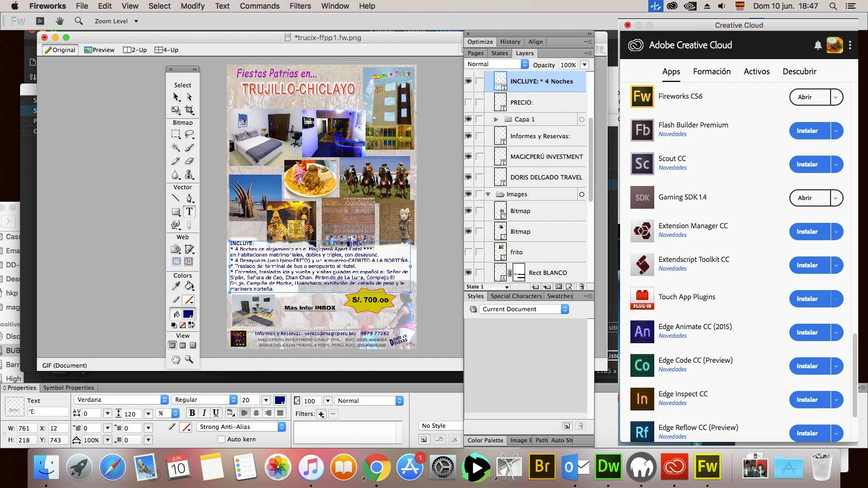
Task: Select the Rectangle vector tool
Action: point(176,212)
